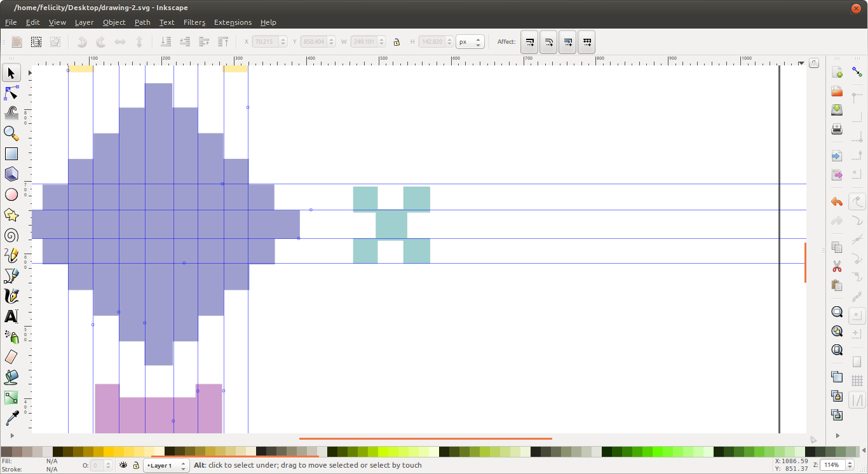Open the Path menu

tap(142, 22)
